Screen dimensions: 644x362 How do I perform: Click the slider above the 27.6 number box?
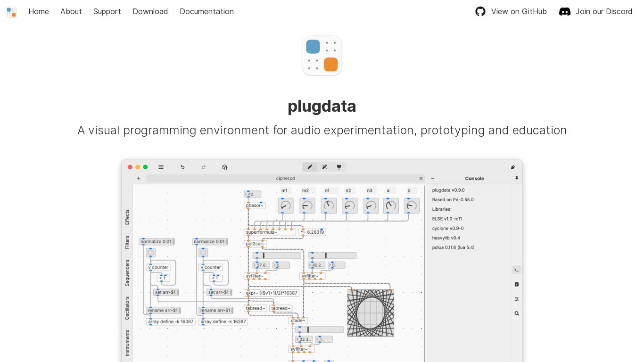pyautogui.click(x=277, y=255)
